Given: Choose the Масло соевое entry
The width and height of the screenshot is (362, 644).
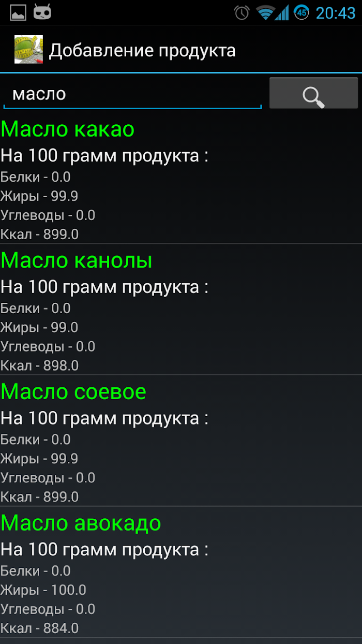Looking at the screenshot, I should (181, 441).
